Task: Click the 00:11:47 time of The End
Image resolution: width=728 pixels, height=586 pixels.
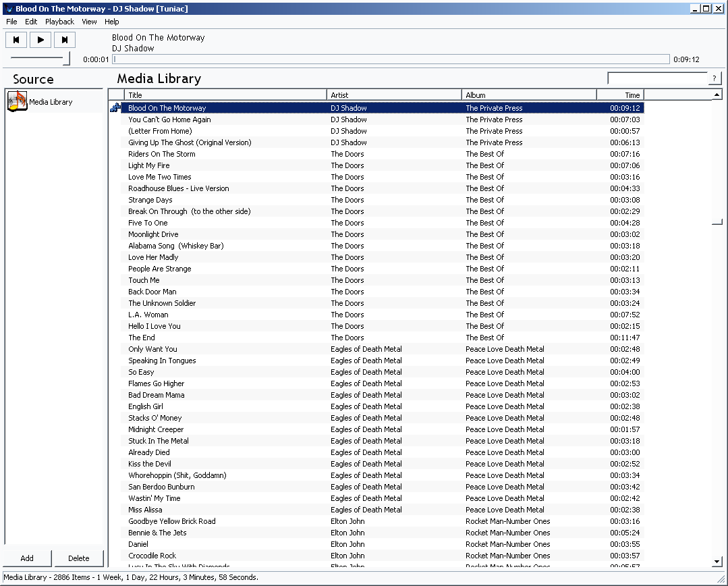Action: click(625, 338)
